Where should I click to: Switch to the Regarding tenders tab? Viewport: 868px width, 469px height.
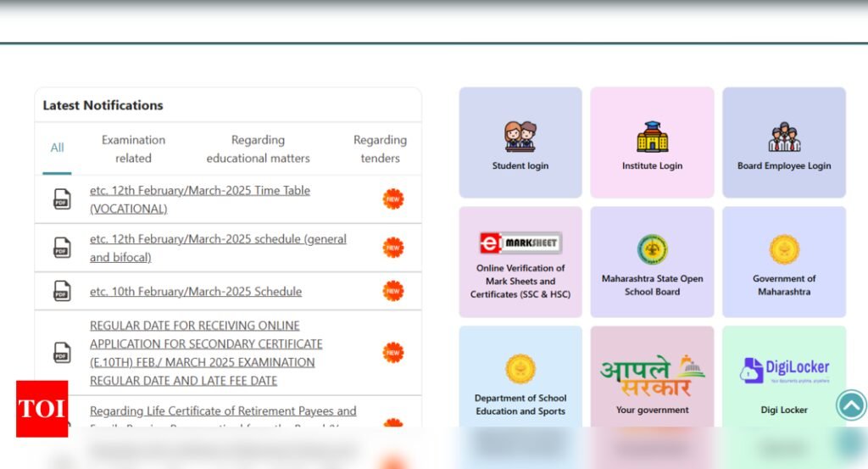(x=380, y=148)
